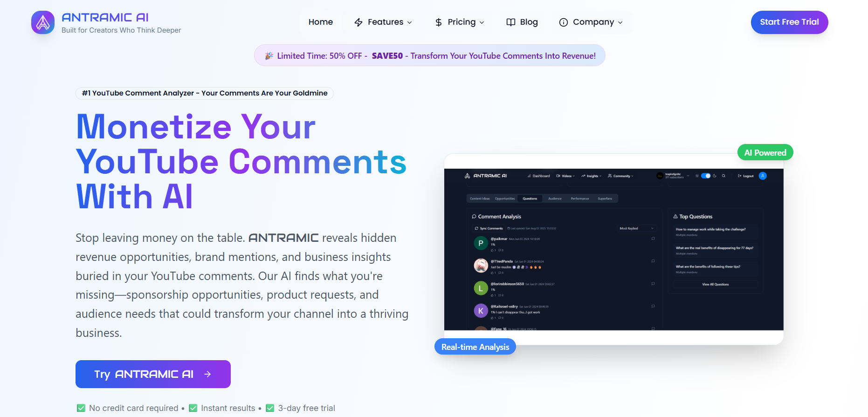This screenshot has width=868, height=417.
Task: Select the Questions tab in the preview
Action: click(530, 198)
